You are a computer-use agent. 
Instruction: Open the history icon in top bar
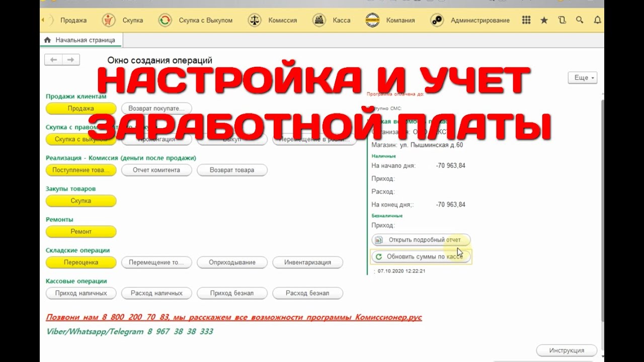tap(562, 21)
